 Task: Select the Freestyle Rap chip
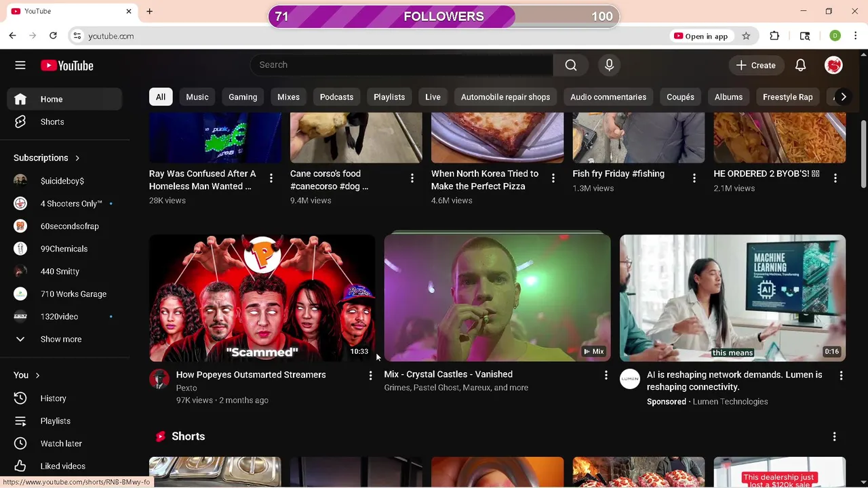click(x=787, y=97)
